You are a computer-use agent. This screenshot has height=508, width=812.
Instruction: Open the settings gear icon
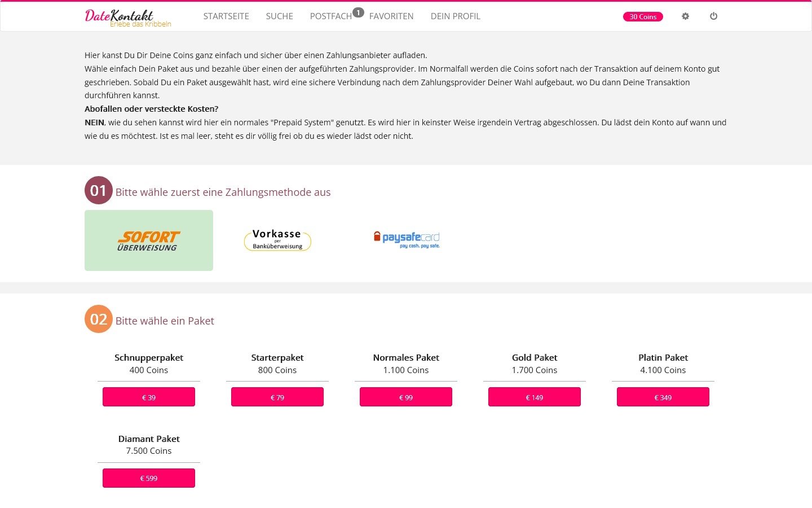(x=685, y=16)
